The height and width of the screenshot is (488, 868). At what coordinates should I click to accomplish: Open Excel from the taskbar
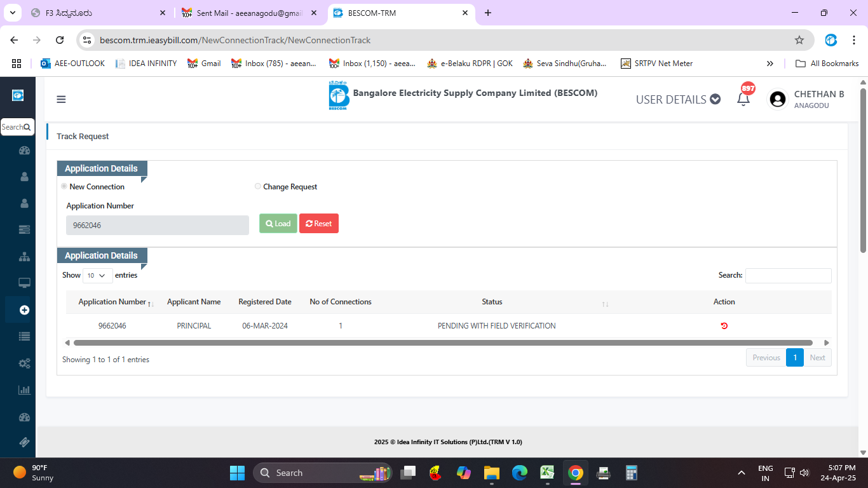coord(547,473)
